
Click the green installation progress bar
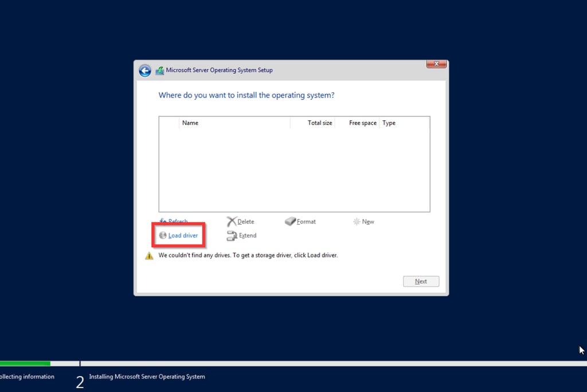[25, 363]
